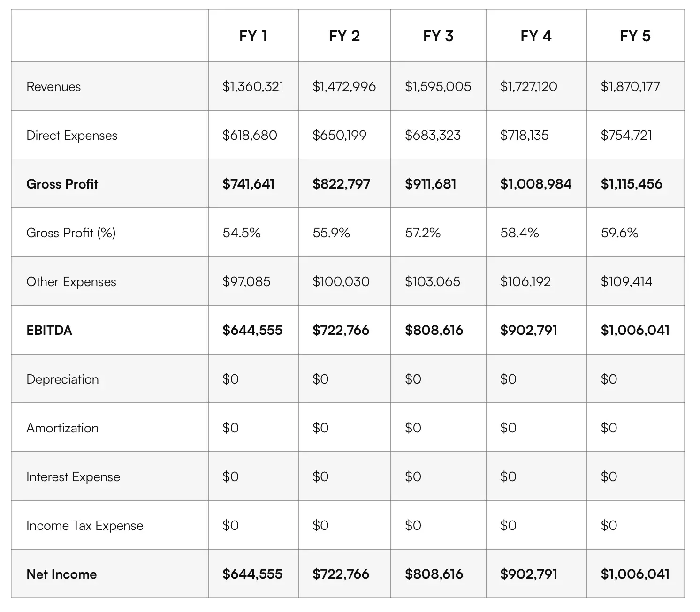Select the Other Expenses row label

pyautogui.click(x=71, y=282)
